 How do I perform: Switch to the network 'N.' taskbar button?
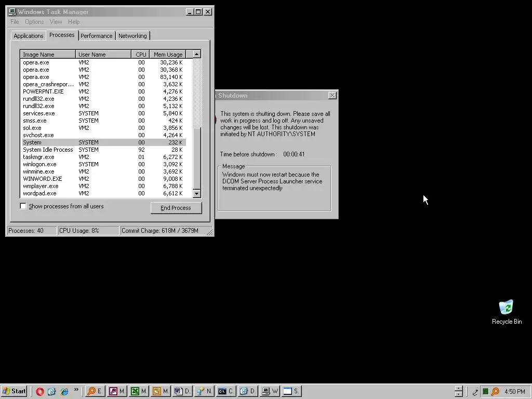204,391
